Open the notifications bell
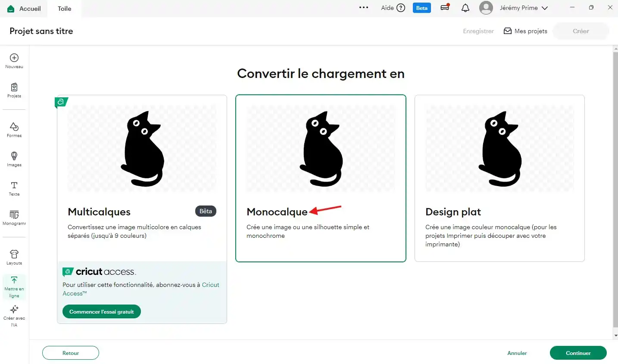This screenshot has height=364, width=618. (x=465, y=8)
